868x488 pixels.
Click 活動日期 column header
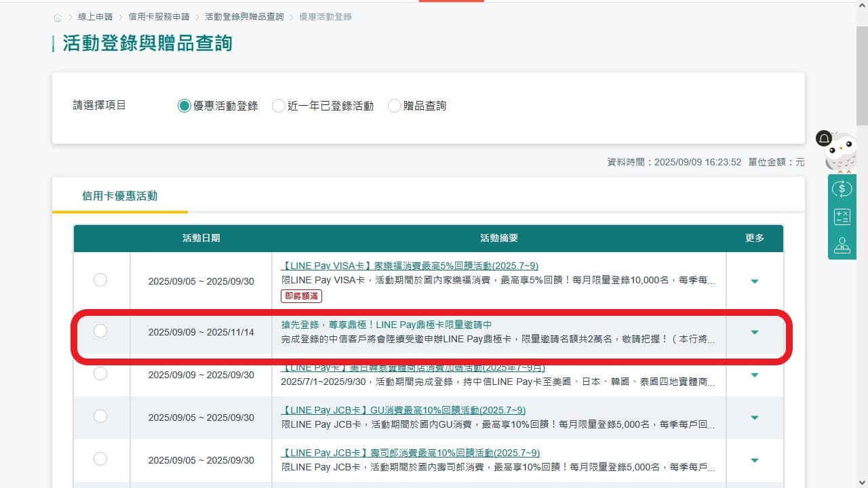point(201,239)
